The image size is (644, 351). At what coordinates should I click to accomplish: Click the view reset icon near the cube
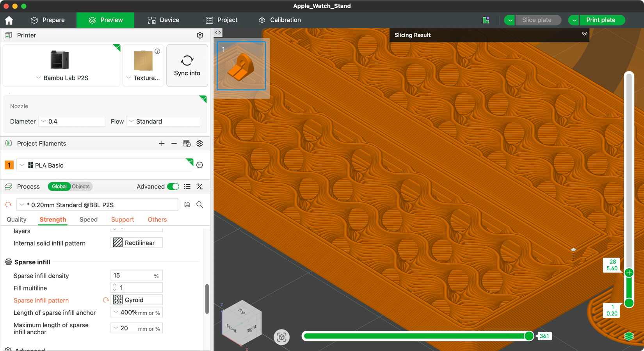281,337
